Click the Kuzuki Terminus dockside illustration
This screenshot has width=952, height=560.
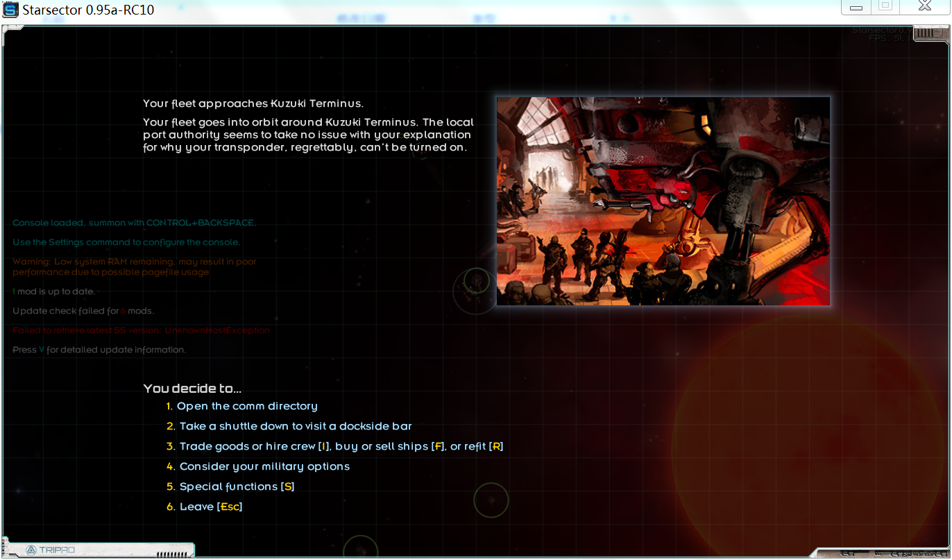click(663, 201)
